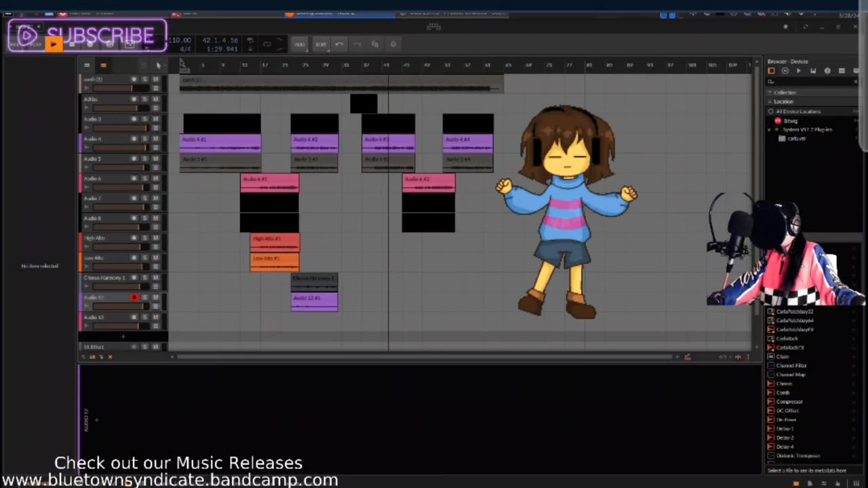
Task: Open the files browser tab icon at far right
Action: 855,71
